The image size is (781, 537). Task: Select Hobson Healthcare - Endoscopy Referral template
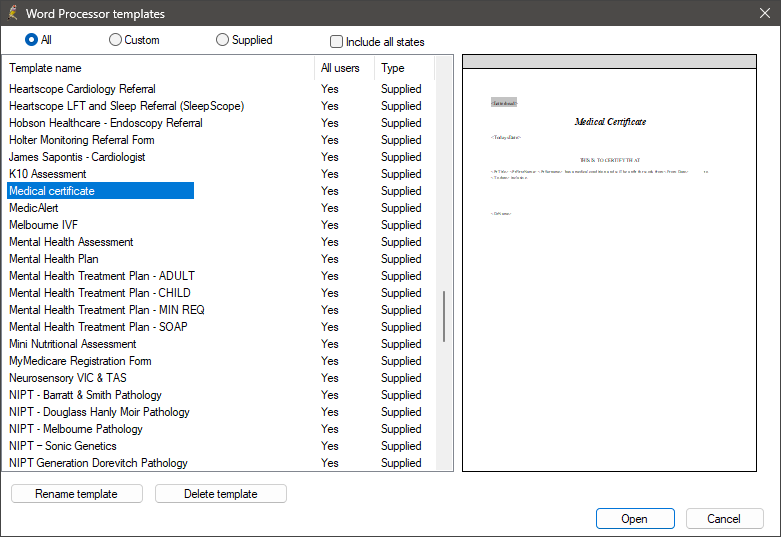106,123
